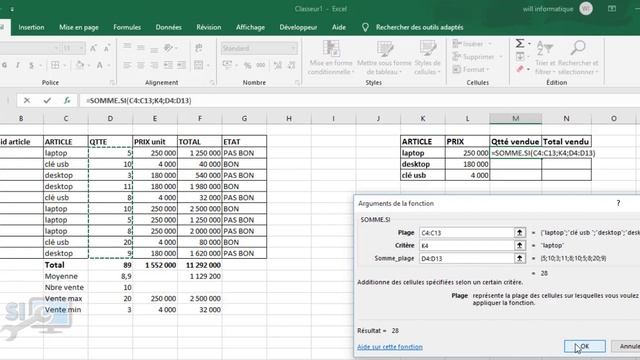The width and height of the screenshot is (640, 360).
Task: Click the Plage input field C4:C13
Action: pos(466,233)
